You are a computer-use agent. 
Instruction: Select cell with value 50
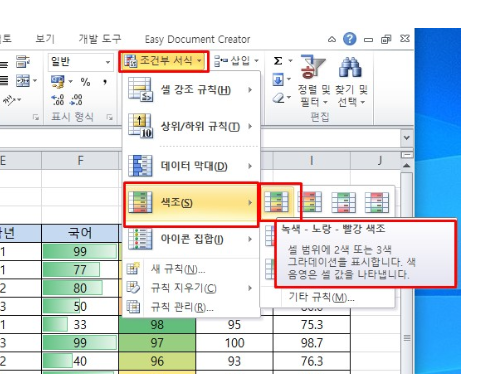coord(80,306)
